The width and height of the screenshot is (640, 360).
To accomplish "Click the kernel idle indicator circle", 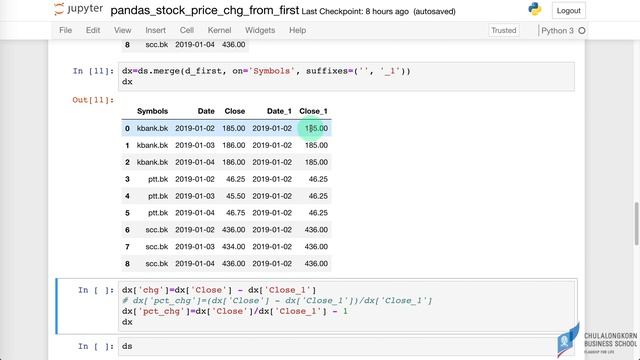I will point(582,31).
